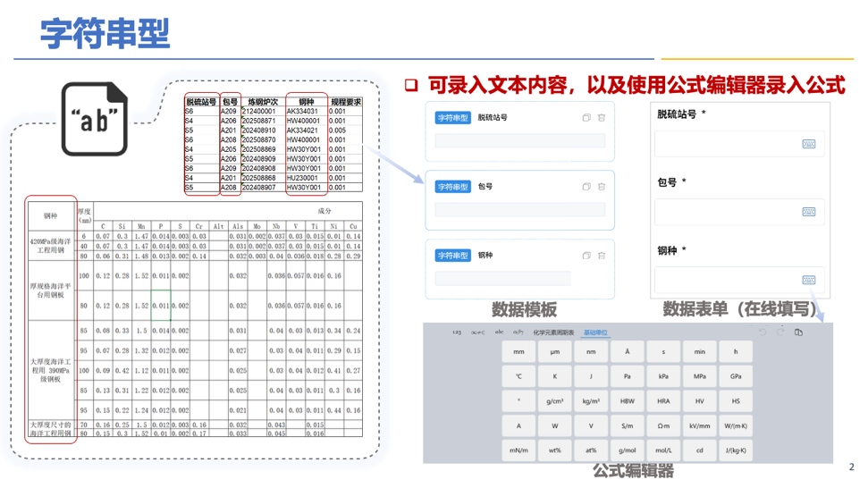
Task: Insert MPa unit from formula keyboard
Action: click(699, 377)
